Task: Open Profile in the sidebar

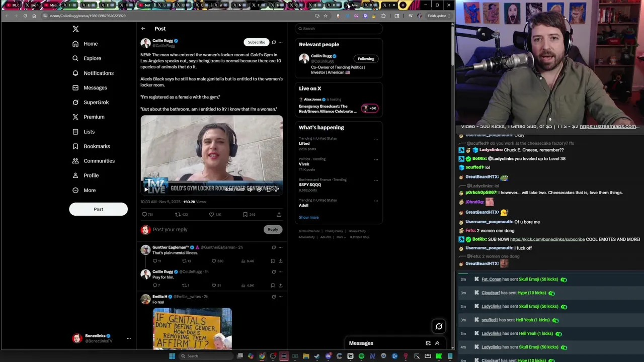Action: [86, 175]
